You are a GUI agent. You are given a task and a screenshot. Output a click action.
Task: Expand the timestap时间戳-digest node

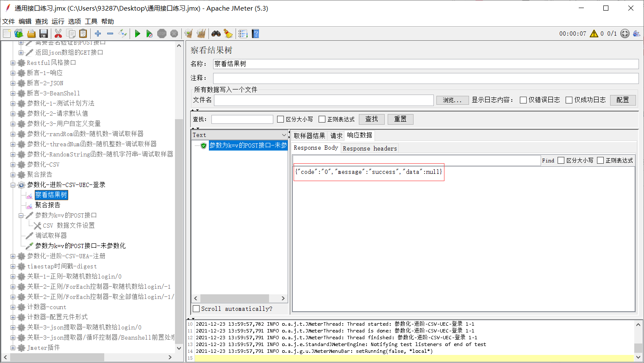pos(13,266)
